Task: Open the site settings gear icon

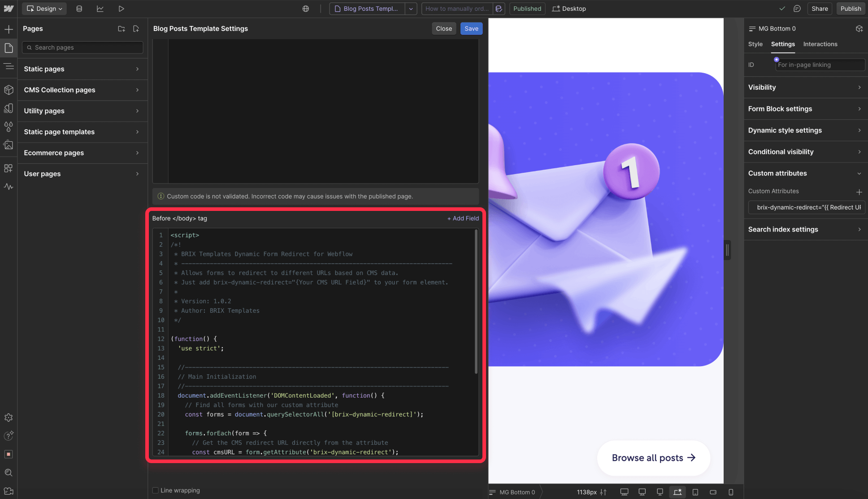Action: [9, 418]
